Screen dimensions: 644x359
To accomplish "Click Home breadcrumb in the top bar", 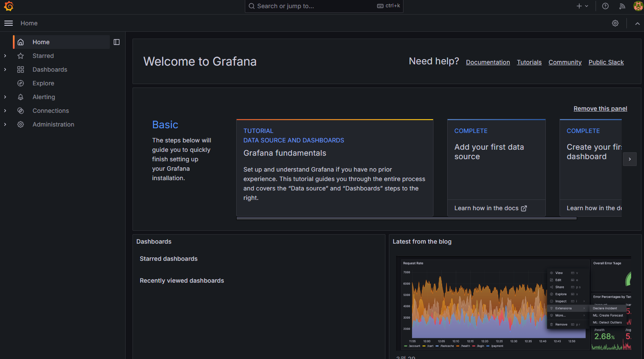I will point(29,23).
